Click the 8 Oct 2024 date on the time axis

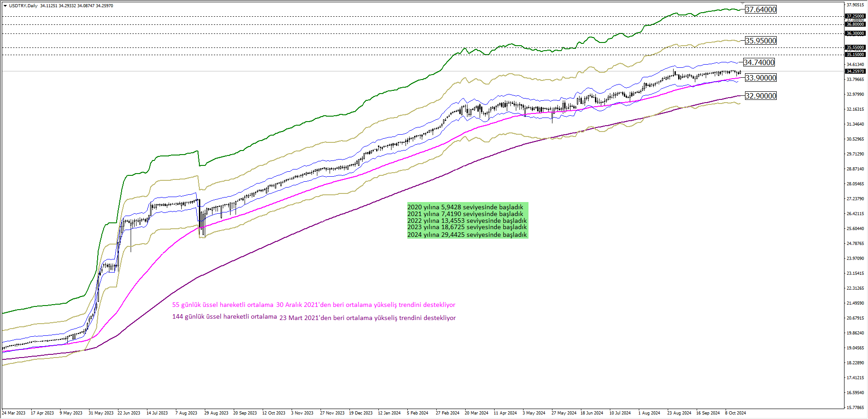[x=736, y=413]
